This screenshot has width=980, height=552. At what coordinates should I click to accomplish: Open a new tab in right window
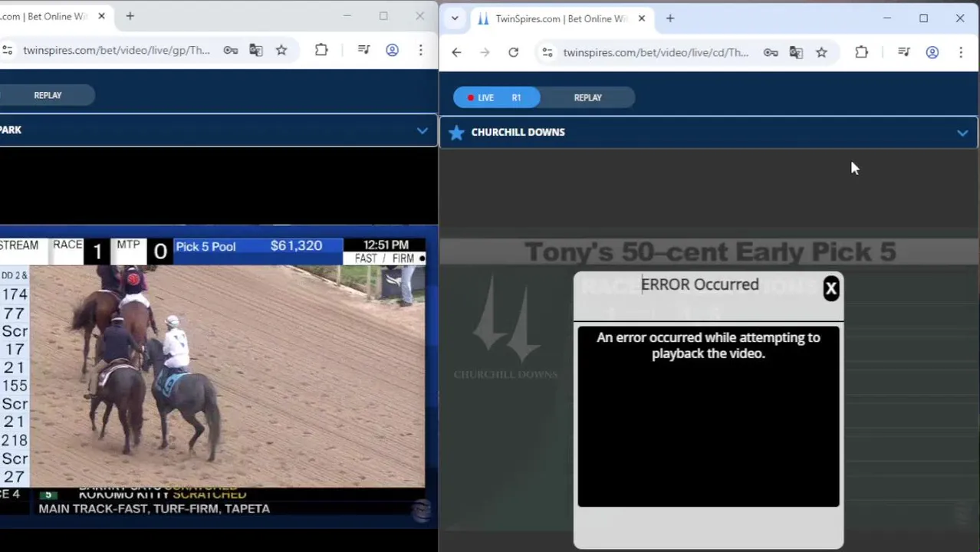point(670,18)
